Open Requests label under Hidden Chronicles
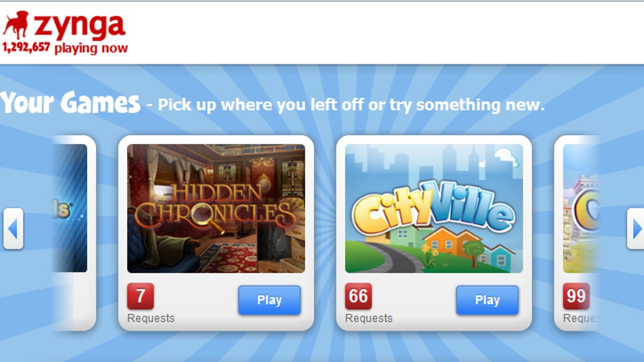 tap(151, 318)
